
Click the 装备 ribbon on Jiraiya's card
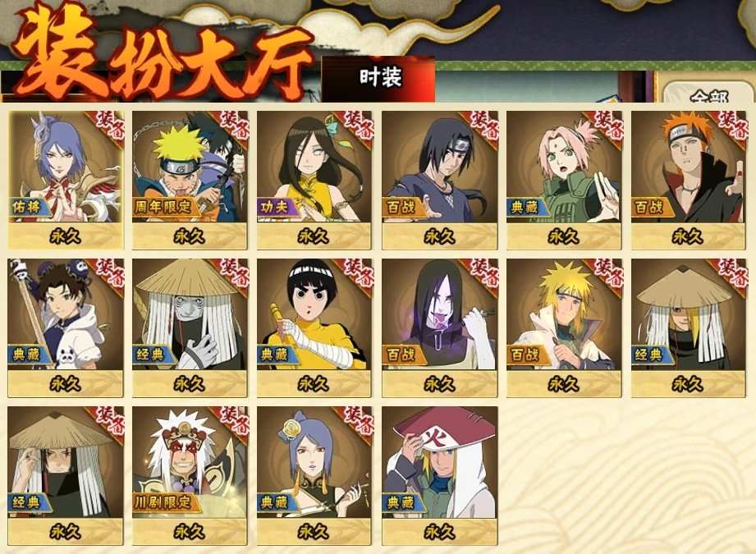pyautogui.click(x=231, y=421)
